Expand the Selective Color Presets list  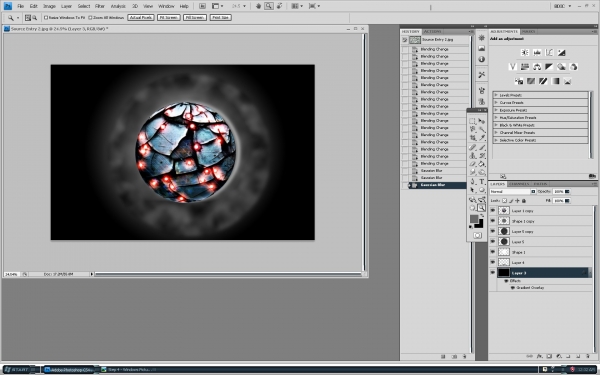click(x=496, y=140)
